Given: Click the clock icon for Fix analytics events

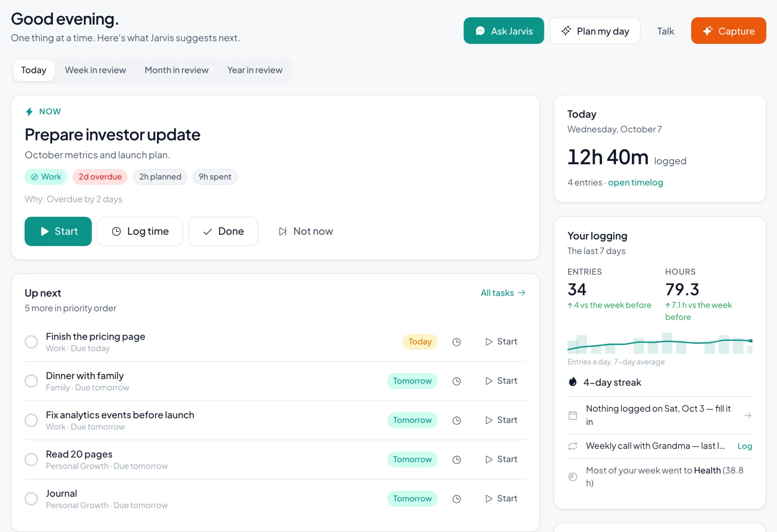Looking at the screenshot, I should tap(457, 421).
